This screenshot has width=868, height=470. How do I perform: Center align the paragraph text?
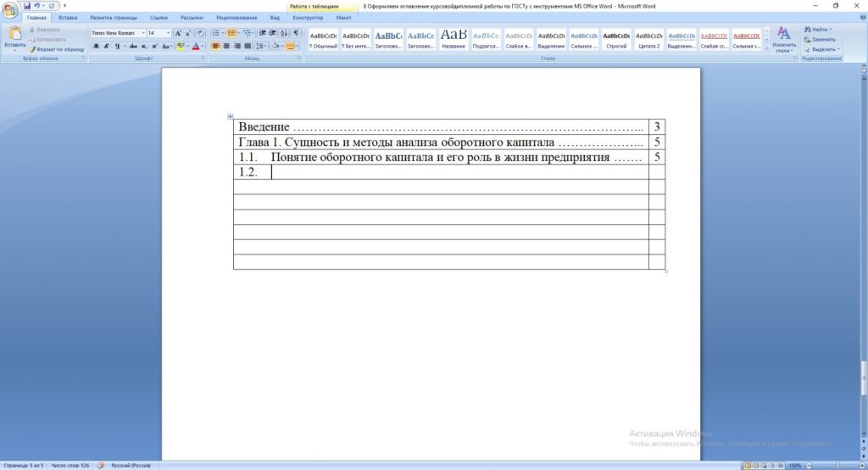(x=226, y=46)
